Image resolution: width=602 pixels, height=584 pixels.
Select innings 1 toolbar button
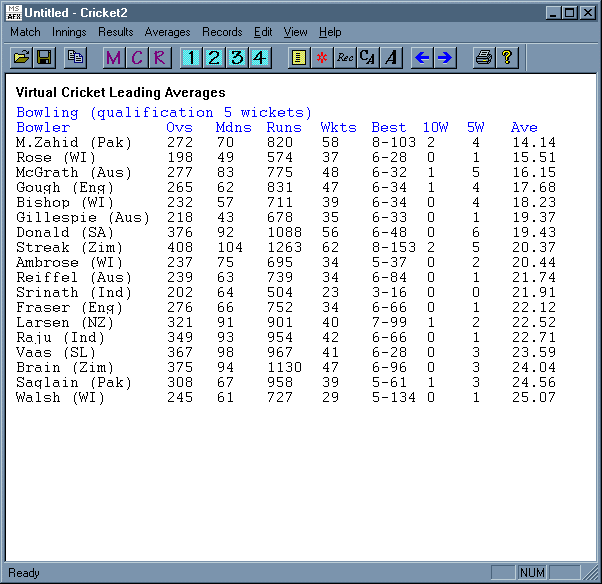coord(191,58)
